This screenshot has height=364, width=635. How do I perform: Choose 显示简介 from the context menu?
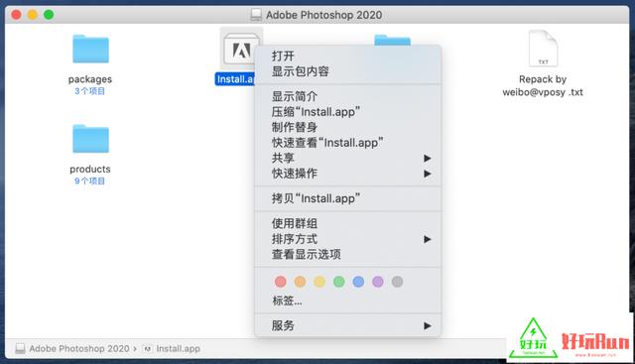(x=347, y=96)
